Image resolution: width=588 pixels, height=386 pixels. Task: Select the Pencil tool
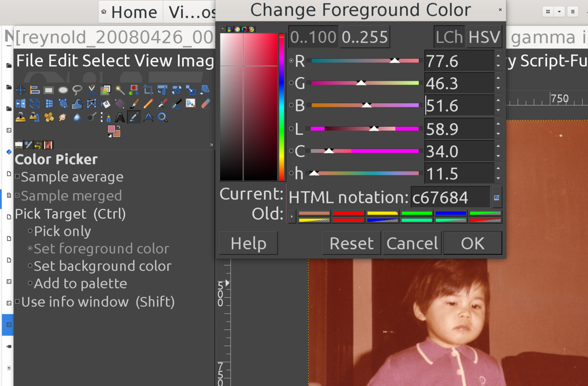148,103
